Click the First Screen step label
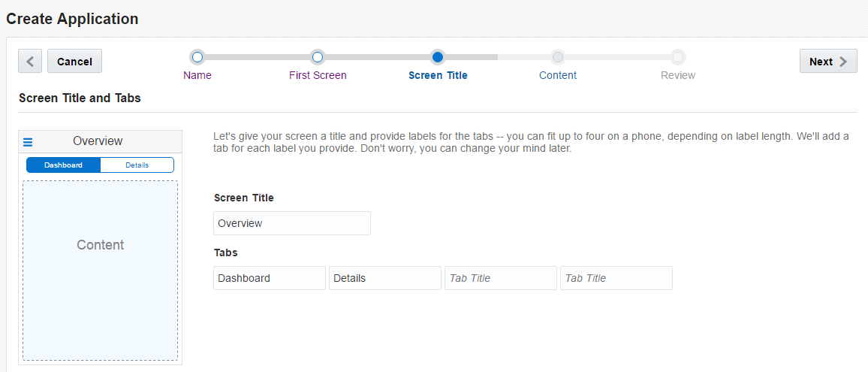The width and height of the screenshot is (868, 372). click(x=318, y=75)
